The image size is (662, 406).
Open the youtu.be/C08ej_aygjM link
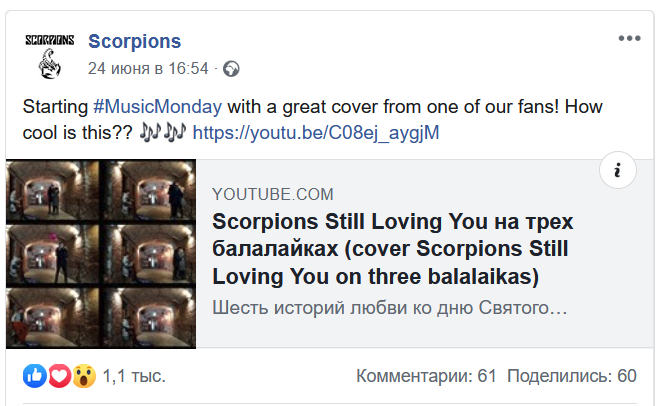coord(316,133)
